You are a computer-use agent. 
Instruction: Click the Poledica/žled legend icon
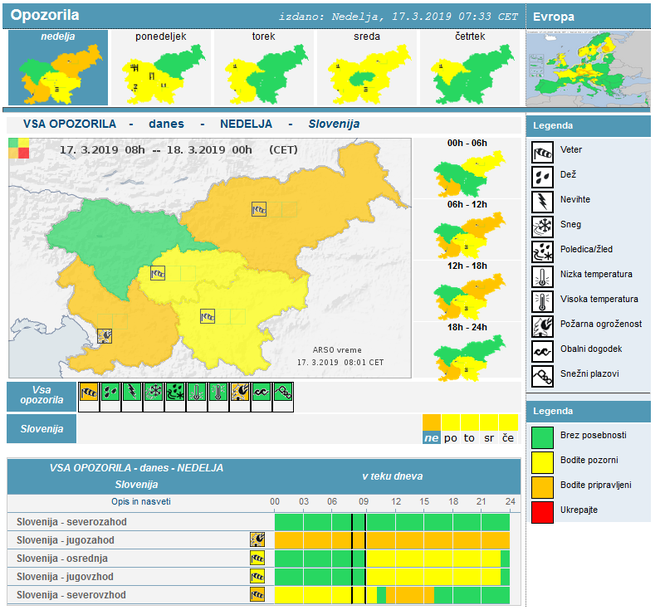[x=542, y=252]
